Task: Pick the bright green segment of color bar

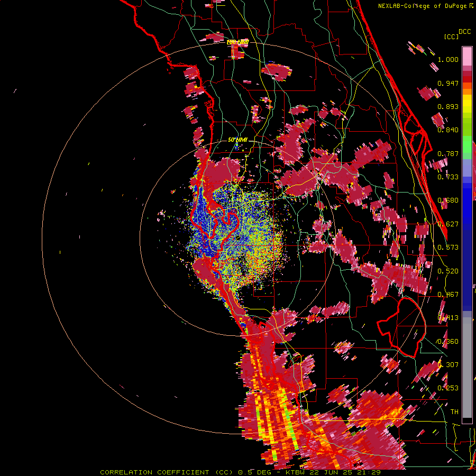Action: (467, 144)
